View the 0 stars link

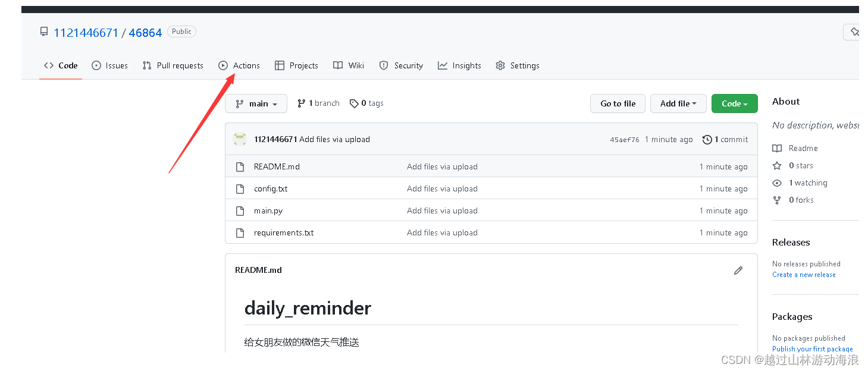[792, 165]
